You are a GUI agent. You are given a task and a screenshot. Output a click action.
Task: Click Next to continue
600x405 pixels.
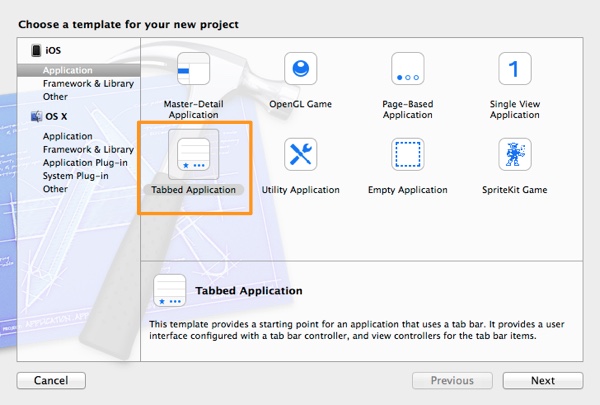click(x=542, y=380)
